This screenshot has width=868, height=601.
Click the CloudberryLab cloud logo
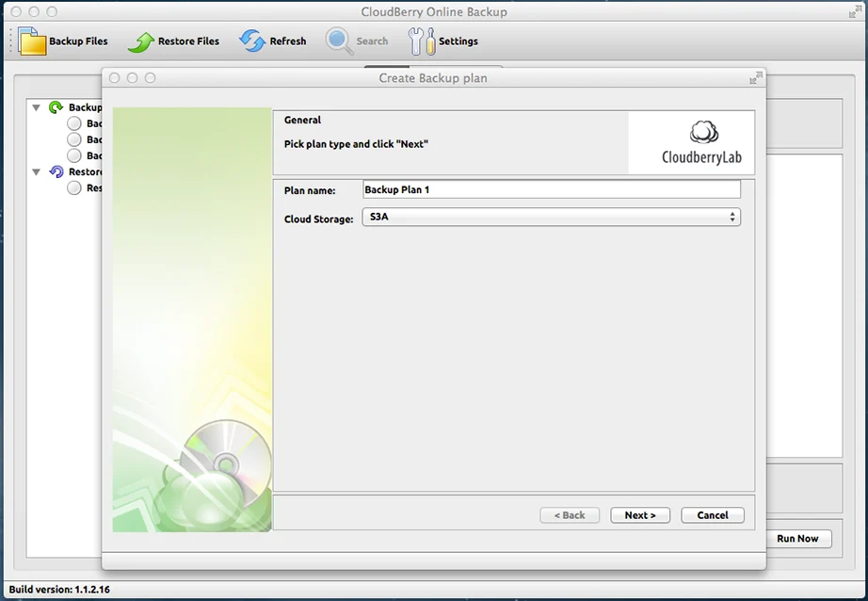[x=703, y=133]
